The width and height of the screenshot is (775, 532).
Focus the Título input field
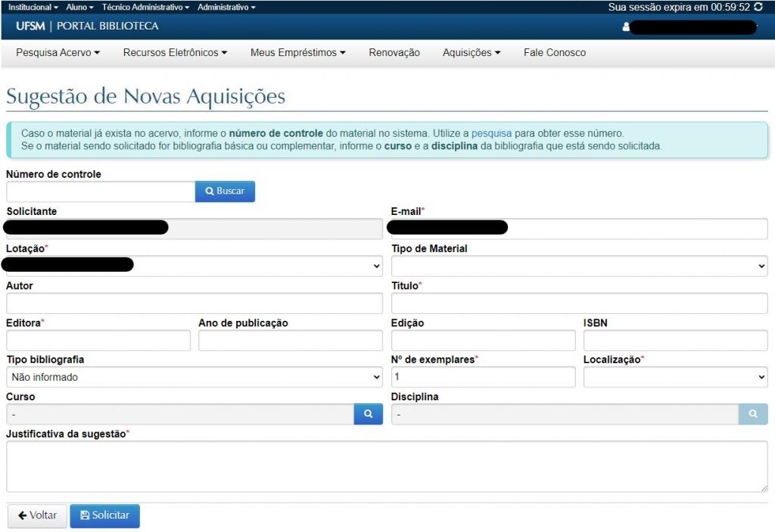[579, 303]
